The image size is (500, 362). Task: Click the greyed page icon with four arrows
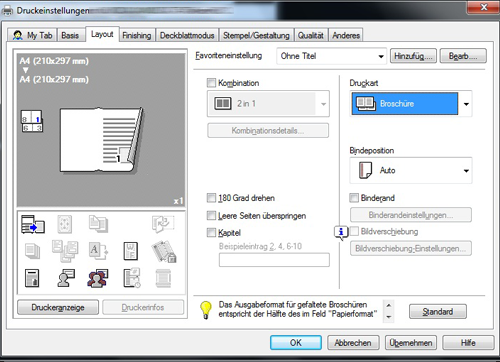(65, 224)
